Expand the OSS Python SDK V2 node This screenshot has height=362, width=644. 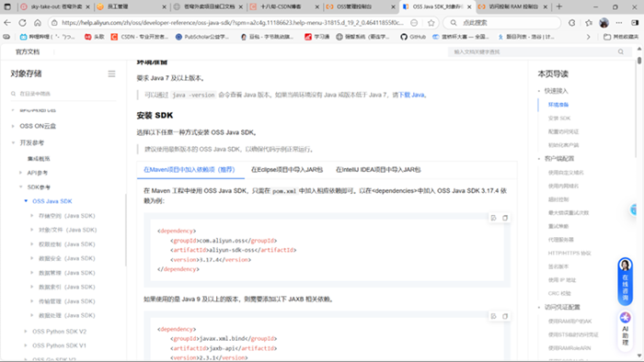point(26,332)
